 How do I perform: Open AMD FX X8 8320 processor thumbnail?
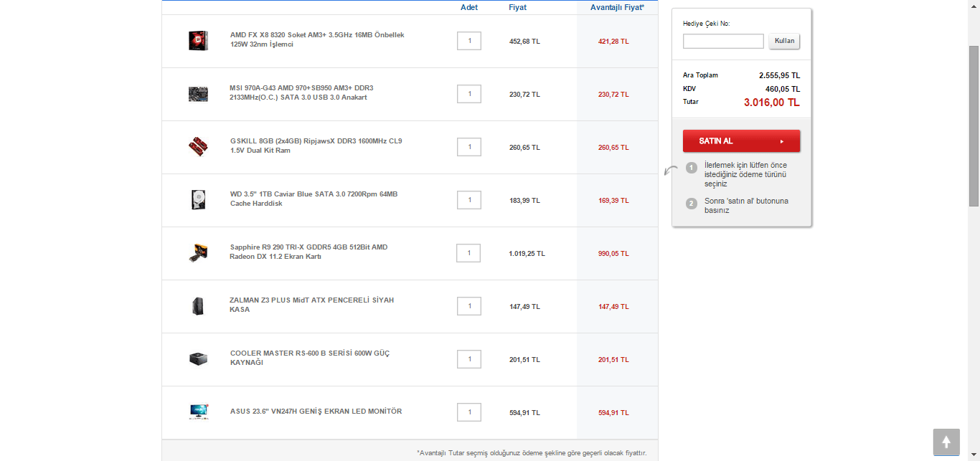point(198,40)
